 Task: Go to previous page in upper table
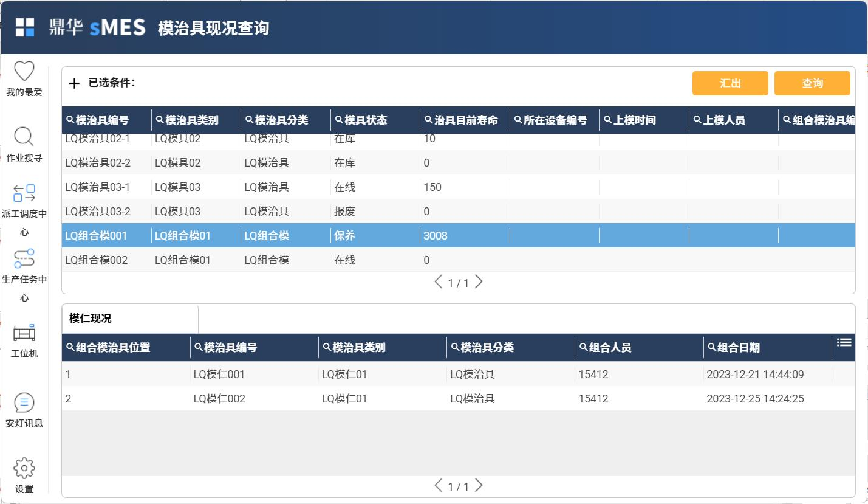click(439, 281)
